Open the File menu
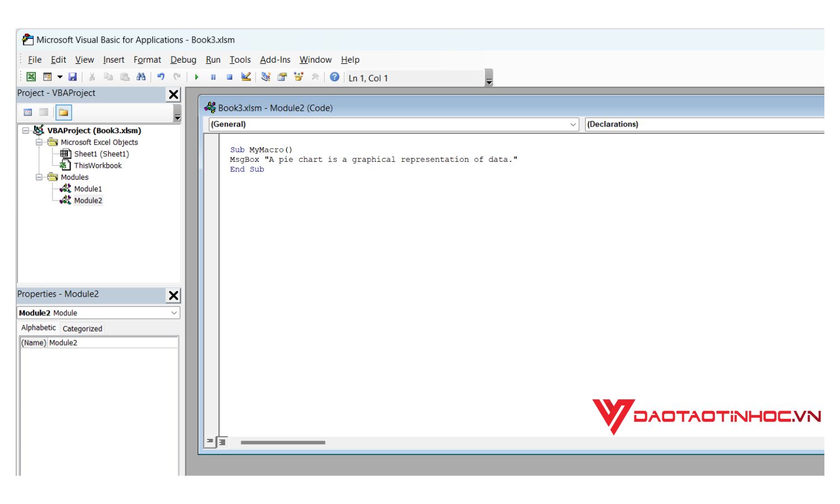This screenshot has height=504, width=840. pos(35,59)
